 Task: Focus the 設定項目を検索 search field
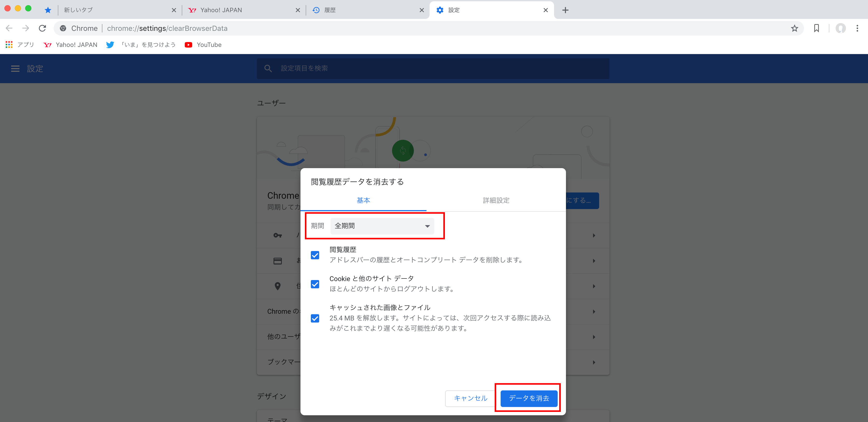tap(433, 68)
